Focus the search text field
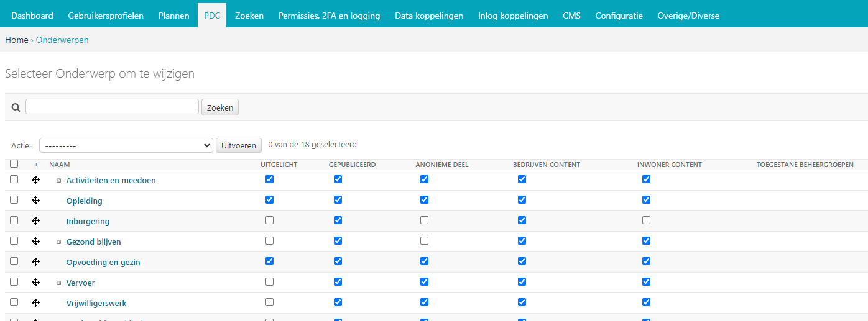Viewport: 868px width, 321px height. coord(112,107)
